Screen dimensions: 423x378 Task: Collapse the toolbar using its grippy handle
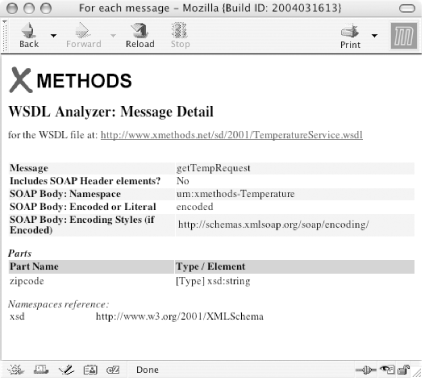(4, 35)
